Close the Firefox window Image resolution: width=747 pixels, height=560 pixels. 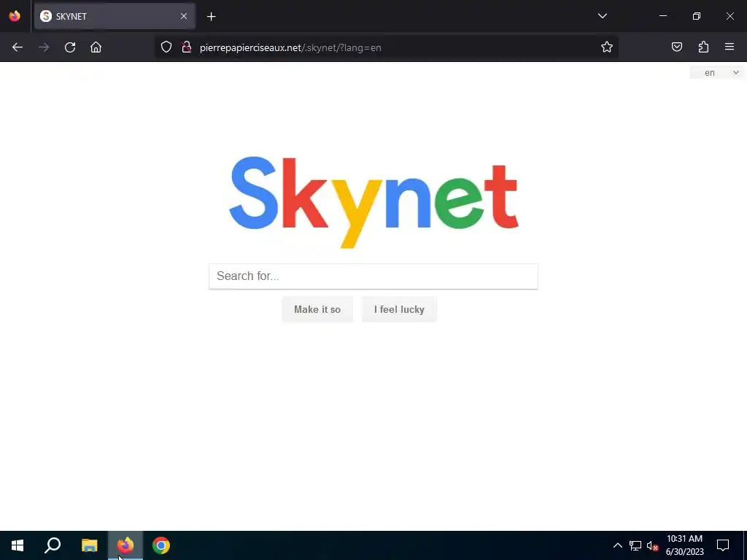[729, 16]
